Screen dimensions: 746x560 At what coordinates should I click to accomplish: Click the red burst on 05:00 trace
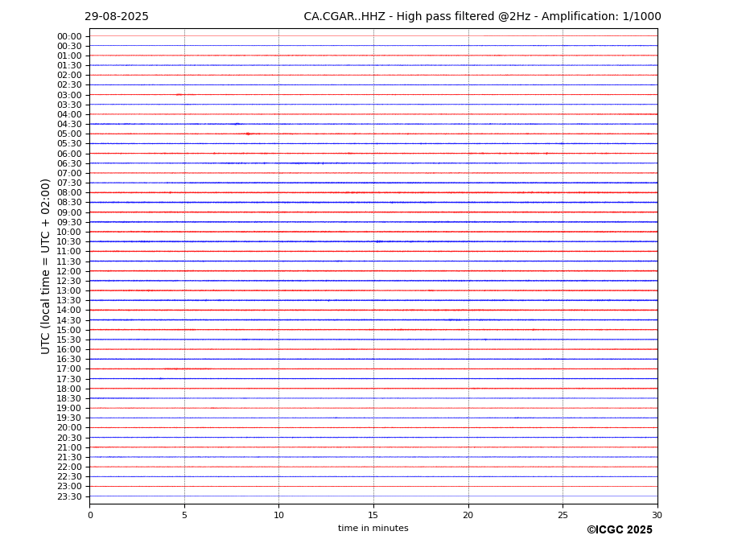pyautogui.click(x=249, y=134)
